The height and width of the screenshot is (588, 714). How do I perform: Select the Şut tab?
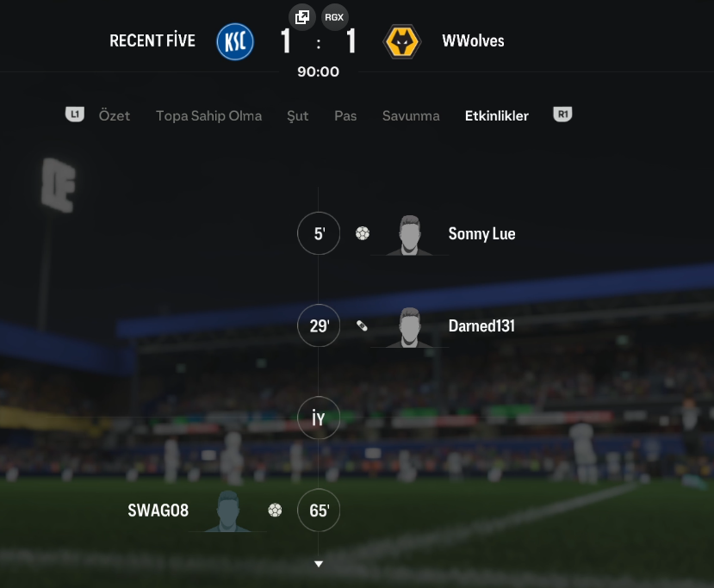click(298, 115)
